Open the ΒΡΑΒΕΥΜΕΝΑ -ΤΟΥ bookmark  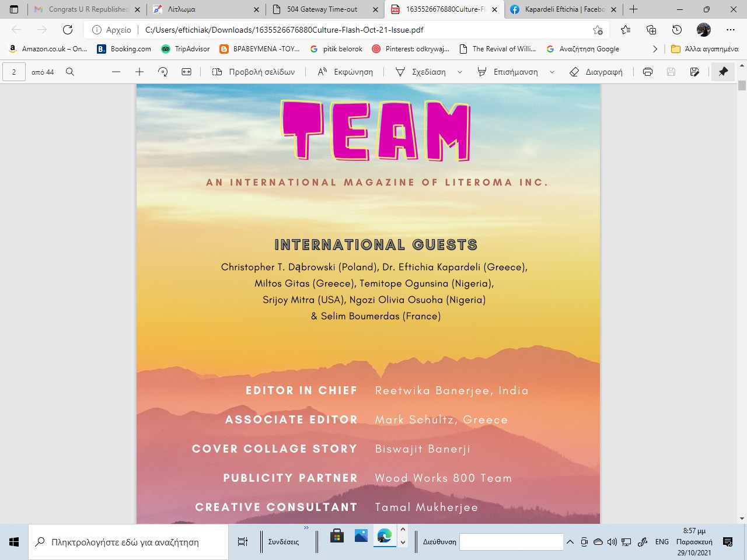pyautogui.click(x=260, y=49)
